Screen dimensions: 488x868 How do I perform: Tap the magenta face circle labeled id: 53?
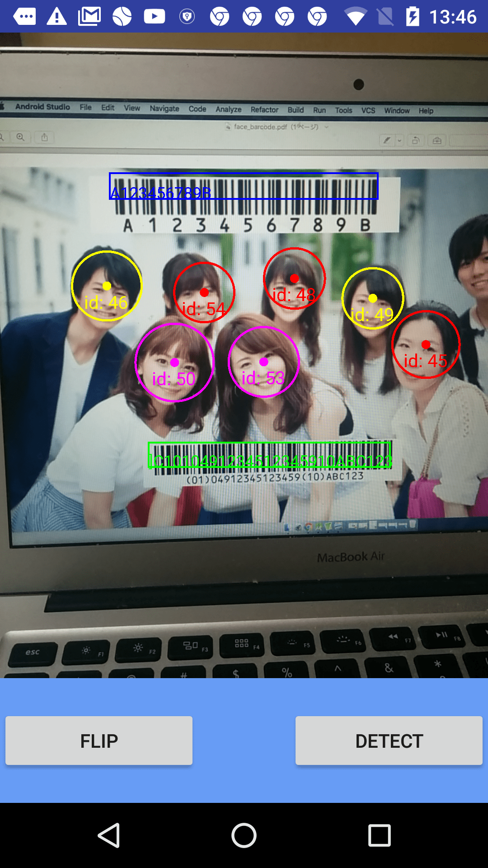[x=264, y=362]
